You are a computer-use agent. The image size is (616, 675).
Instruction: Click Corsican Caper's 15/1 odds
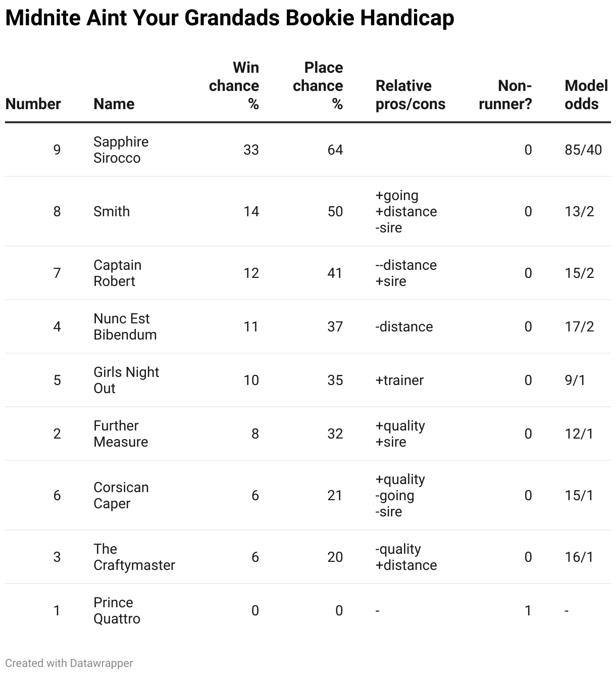(579, 495)
